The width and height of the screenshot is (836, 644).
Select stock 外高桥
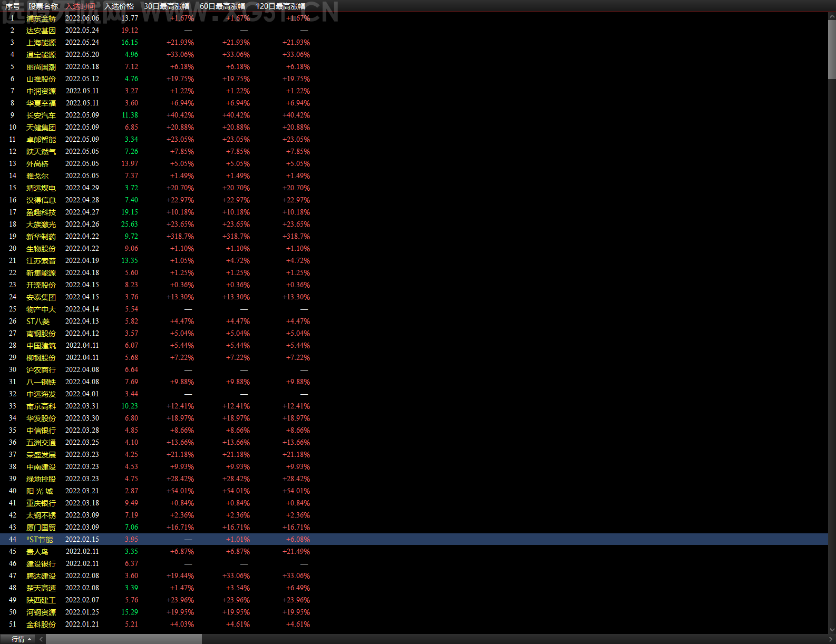pyautogui.click(x=37, y=164)
